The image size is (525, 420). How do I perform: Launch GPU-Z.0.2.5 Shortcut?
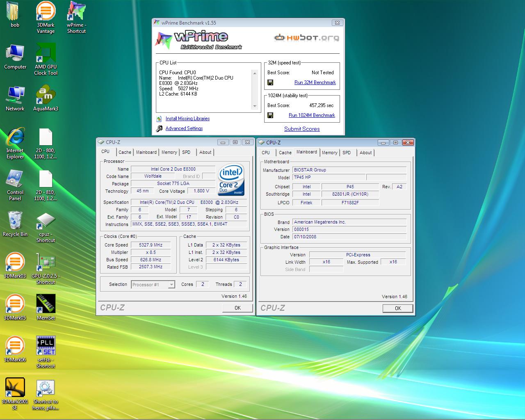[x=46, y=269]
